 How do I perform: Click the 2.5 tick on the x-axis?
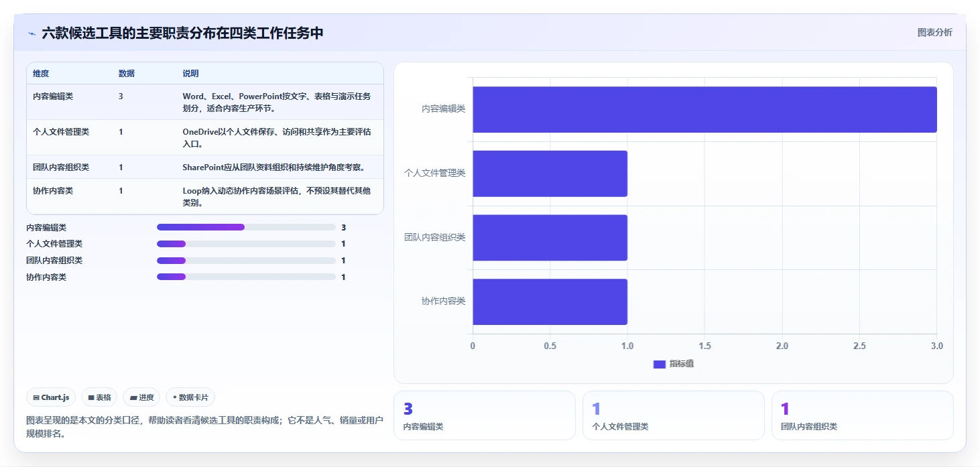(859, 346)
